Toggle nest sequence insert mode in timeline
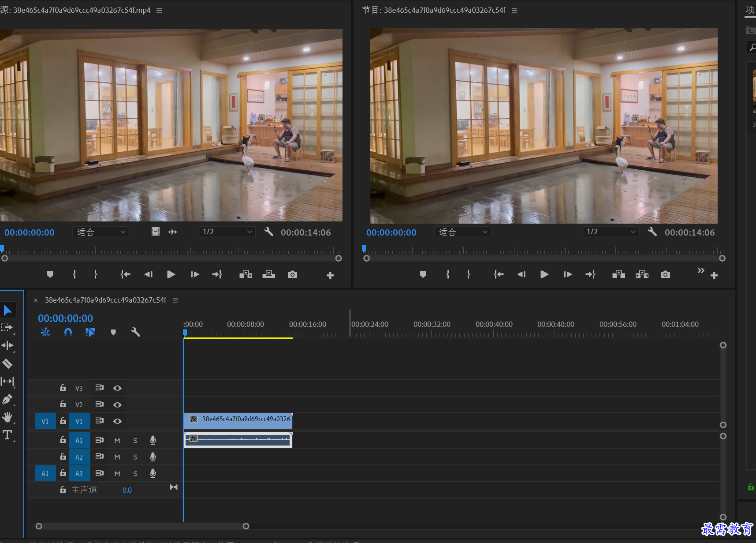This screenshot has width=756, height=543. [45, 332]
